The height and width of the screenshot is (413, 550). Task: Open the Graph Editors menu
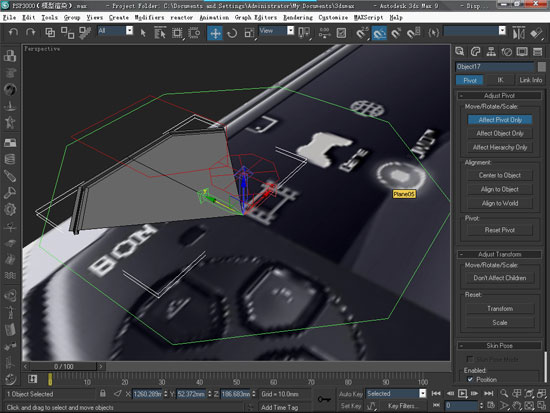click(x=256, y=17)
